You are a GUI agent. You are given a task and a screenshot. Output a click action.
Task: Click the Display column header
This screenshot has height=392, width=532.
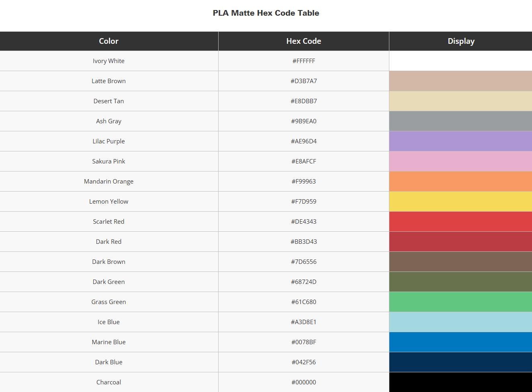461,41
